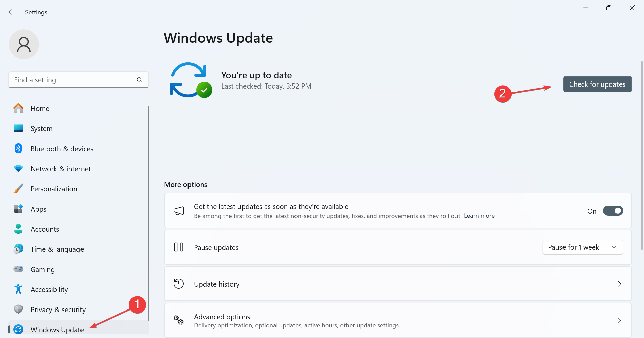Click the Gaming controller icon
The width and height of the screenshot is (644, 338).
point(18,269)
